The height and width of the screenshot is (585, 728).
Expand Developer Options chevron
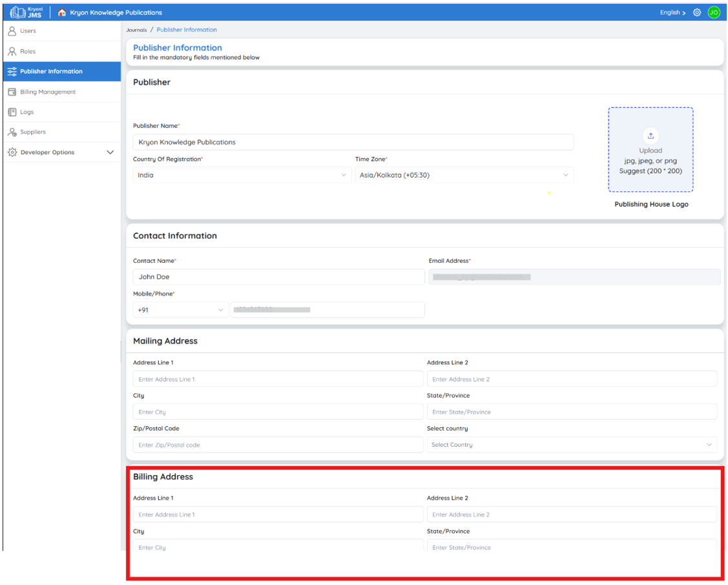[x=110, y=152]
